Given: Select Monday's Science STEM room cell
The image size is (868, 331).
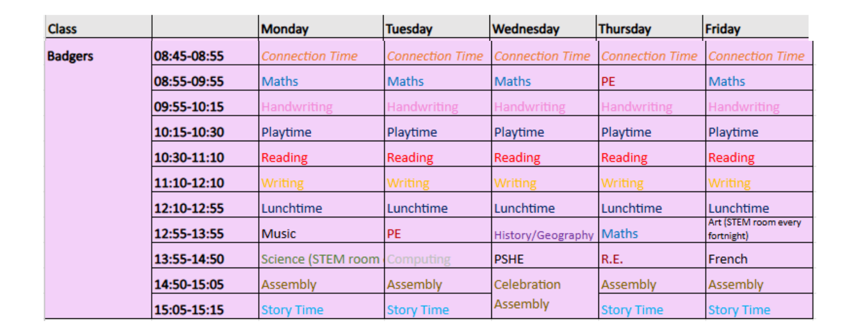Looking at the screenshot, I should pos(321,255).
